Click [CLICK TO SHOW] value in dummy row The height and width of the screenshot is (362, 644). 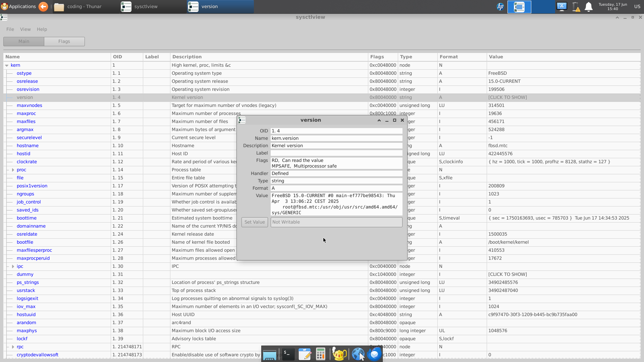507,274
